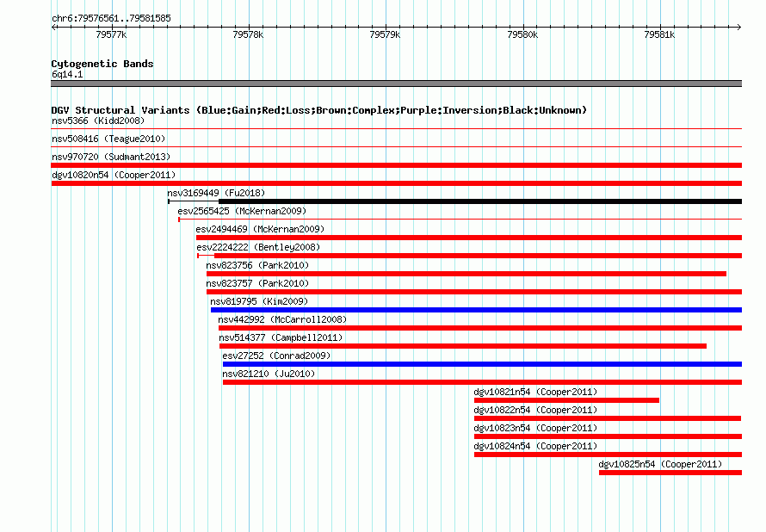Click the Cytogenetic Bands track title
The height and width of the screenshot is (532, 766).
tap(102, 64)
